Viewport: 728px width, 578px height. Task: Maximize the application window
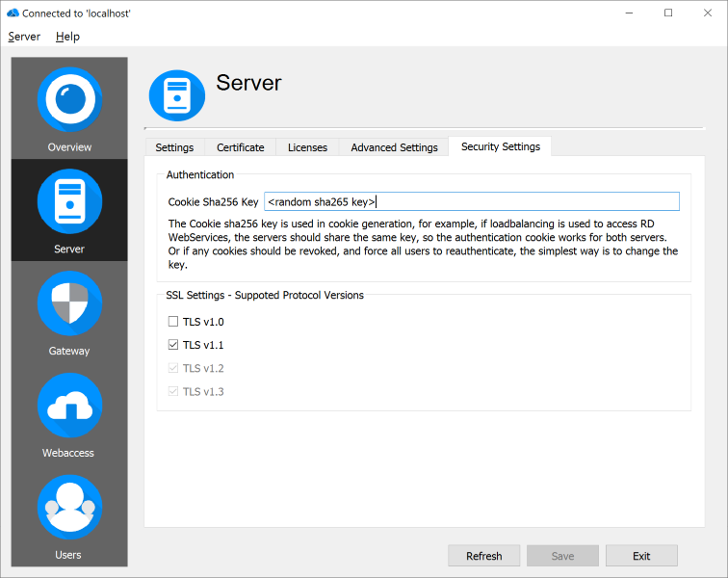(668, 13)
